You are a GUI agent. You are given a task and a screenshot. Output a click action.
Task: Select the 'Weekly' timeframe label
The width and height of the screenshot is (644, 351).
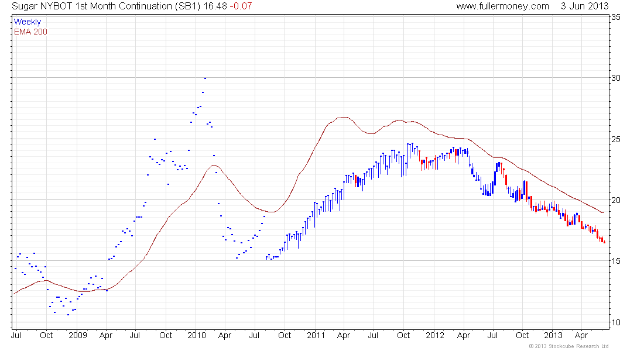tap(28, 22)
